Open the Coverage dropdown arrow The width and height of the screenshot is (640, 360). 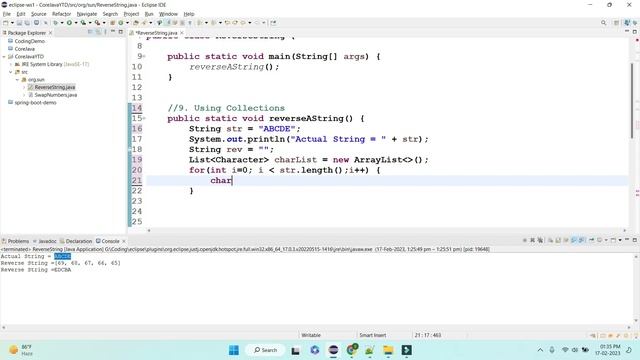[89, 23]
